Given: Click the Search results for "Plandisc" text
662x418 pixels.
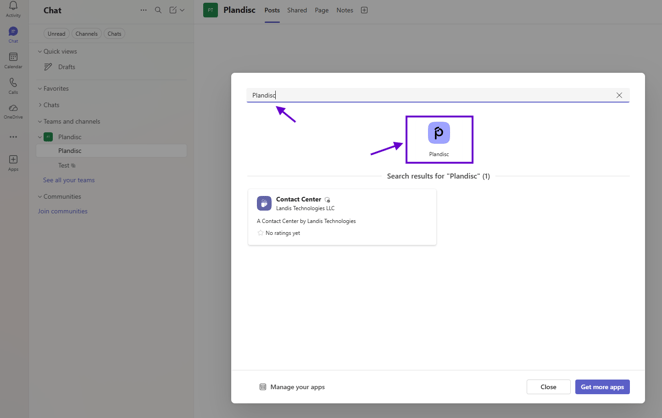Looking at the screenshot, I should click(x=438, y=176).
